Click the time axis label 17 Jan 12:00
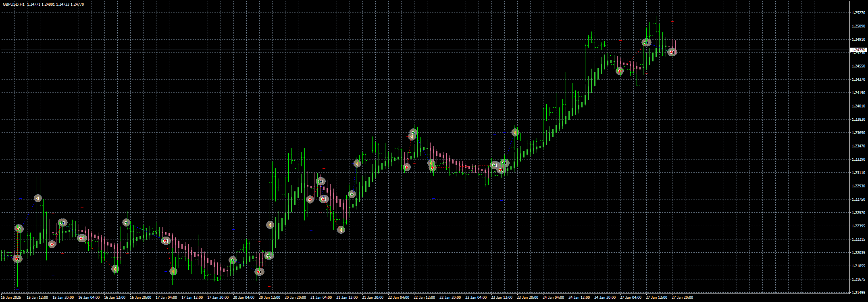The width and height of the screenshot is (868, 302). pyautogui.click(x=192, y=298)
